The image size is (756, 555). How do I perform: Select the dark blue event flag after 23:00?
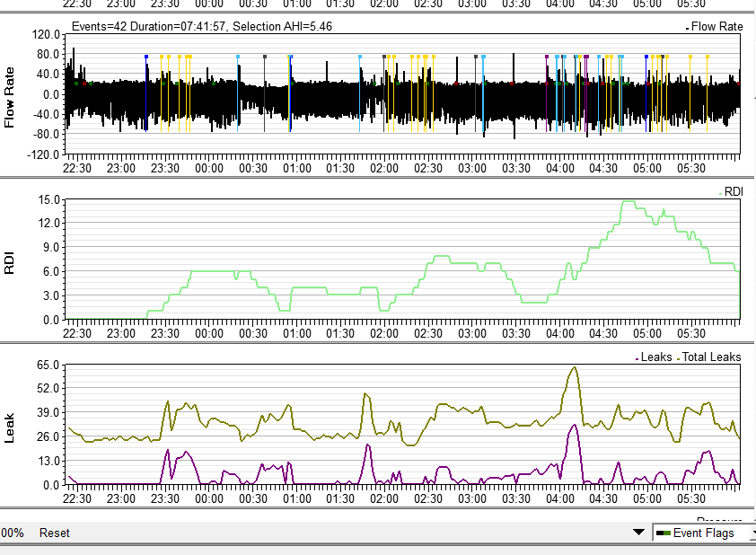145,57
